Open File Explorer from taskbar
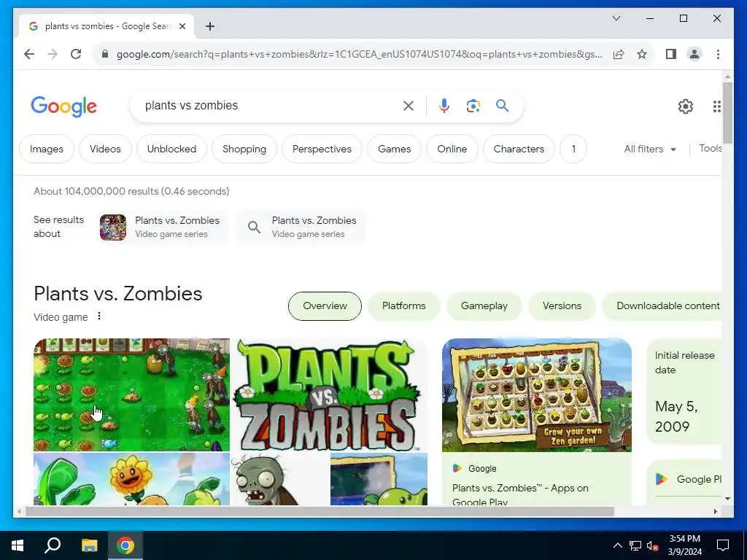Screen dimensions: 747x560 point(89,545)
